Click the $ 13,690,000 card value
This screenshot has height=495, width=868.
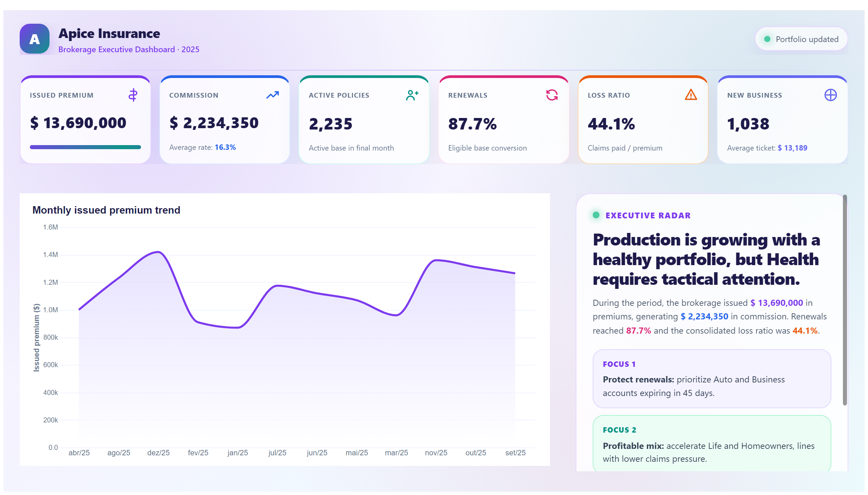78,123
